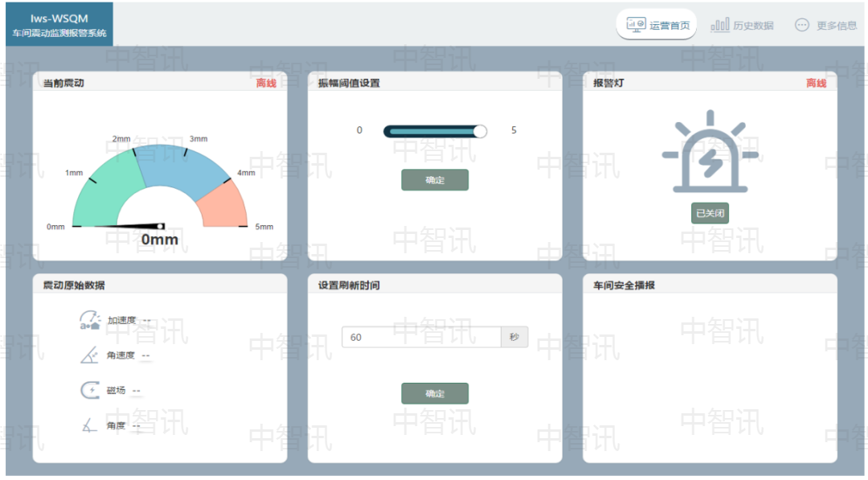Image resolution: width=868 pixels, height=480 pixels.
Task: Click the slider minimum value 0
Action: pos(359,130)
